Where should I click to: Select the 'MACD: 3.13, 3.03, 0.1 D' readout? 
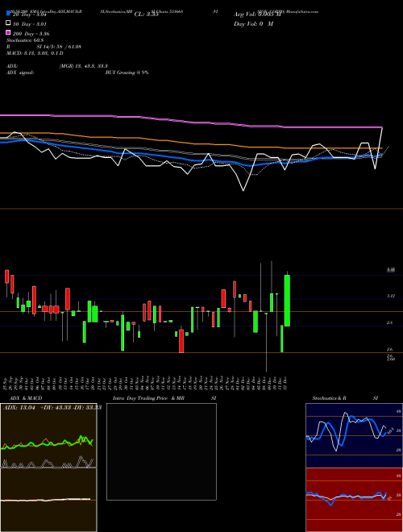click(35, 53)
